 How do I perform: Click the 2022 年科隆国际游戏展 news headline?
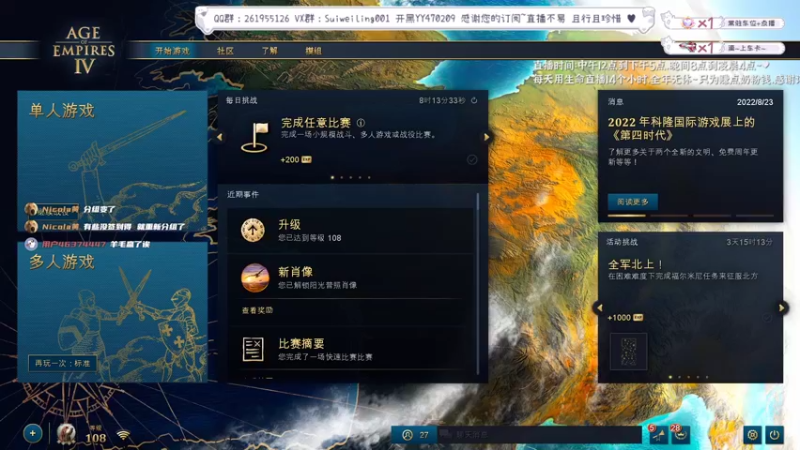681,129
